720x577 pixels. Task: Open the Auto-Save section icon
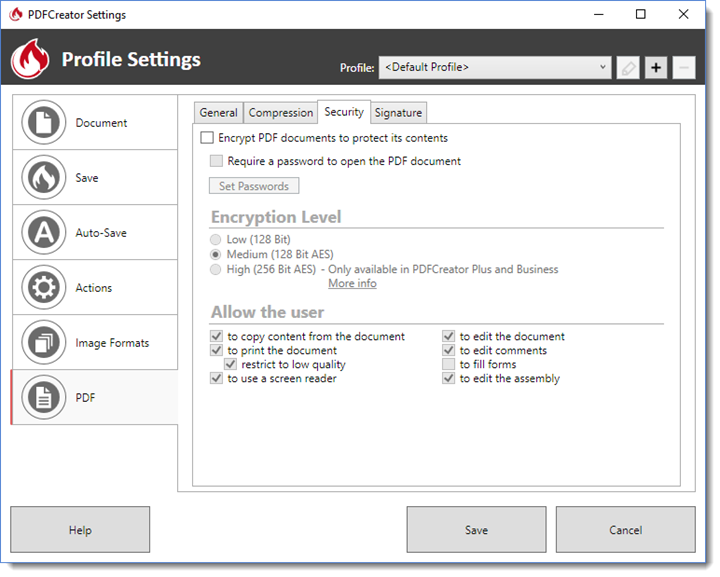coord(44,233)
